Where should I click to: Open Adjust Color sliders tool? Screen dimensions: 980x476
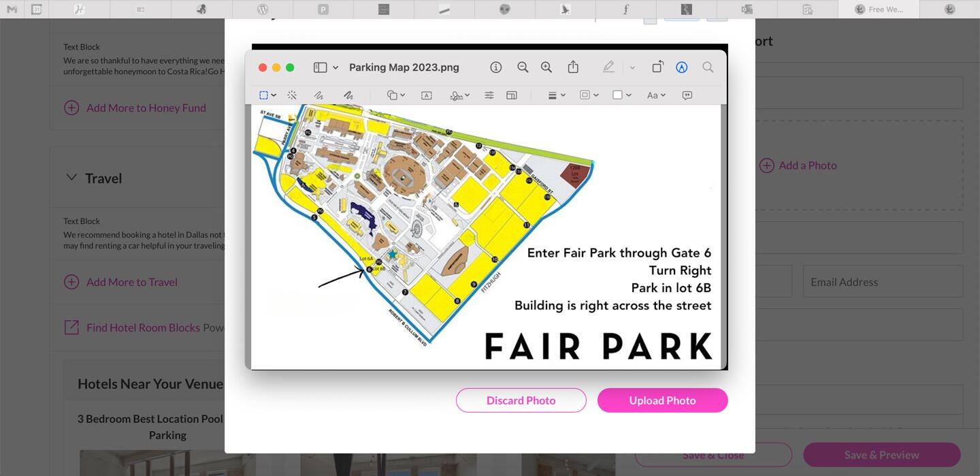pos(489,95)
